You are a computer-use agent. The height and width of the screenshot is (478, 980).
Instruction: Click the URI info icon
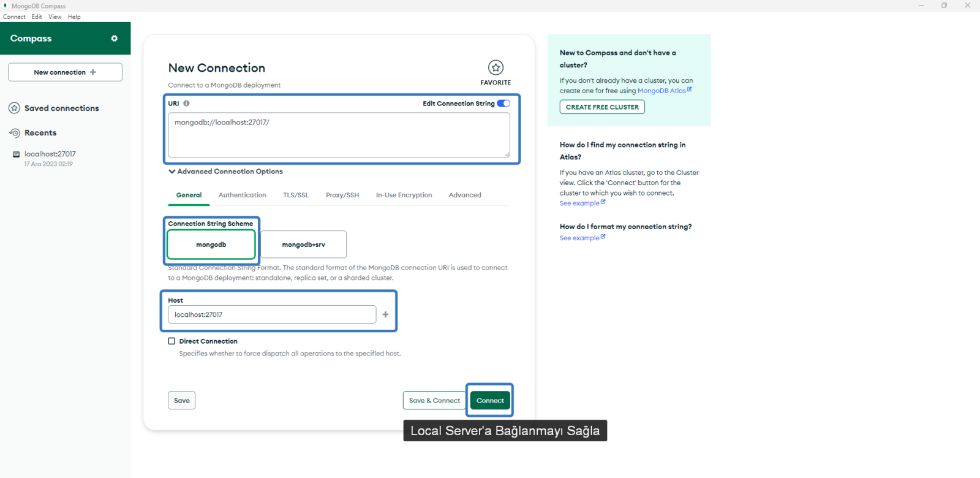186,104
